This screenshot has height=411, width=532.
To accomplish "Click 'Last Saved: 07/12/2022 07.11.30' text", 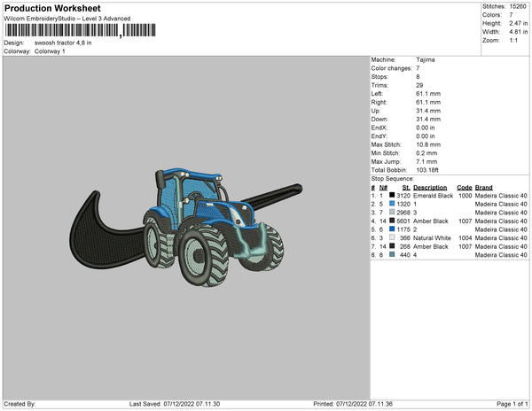I will pos(175,404).
